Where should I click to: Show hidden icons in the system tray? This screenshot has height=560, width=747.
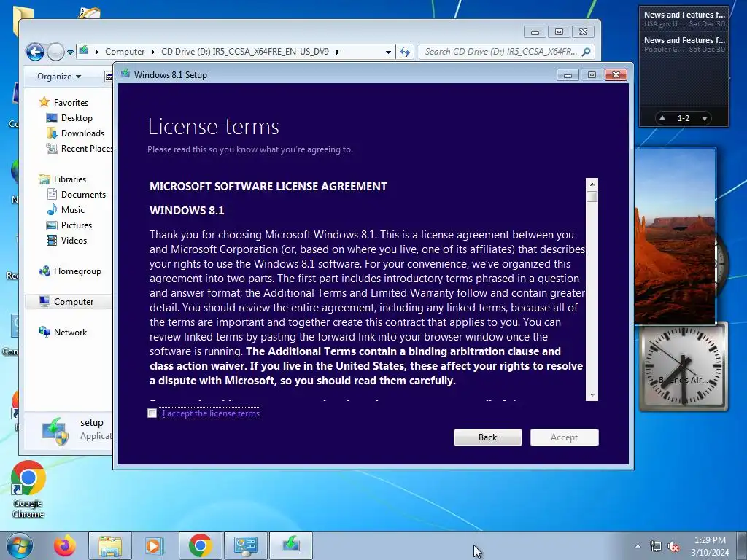638,546
